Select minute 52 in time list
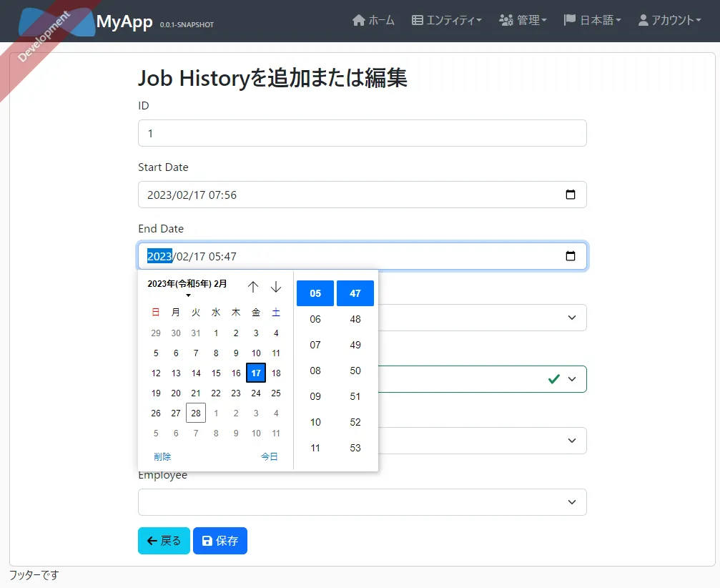Image resolution: width=720 pixels, height=588 pixels. (x=355, y=422)
